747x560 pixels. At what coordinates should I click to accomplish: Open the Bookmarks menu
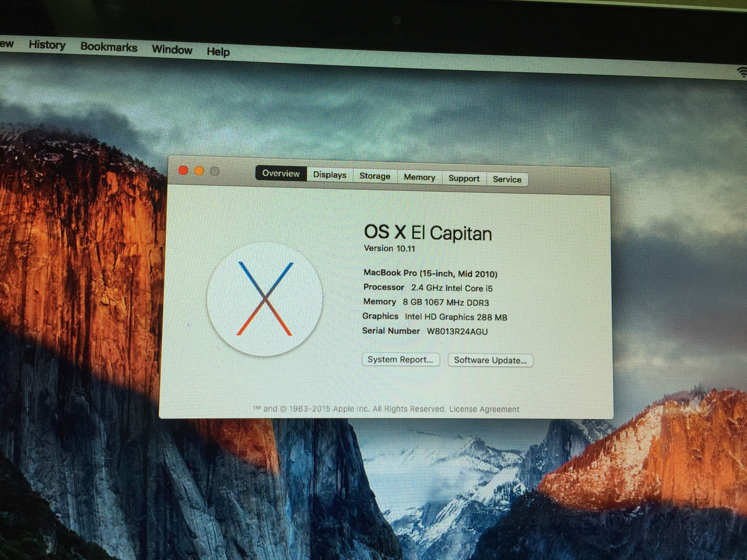(109, 47)
